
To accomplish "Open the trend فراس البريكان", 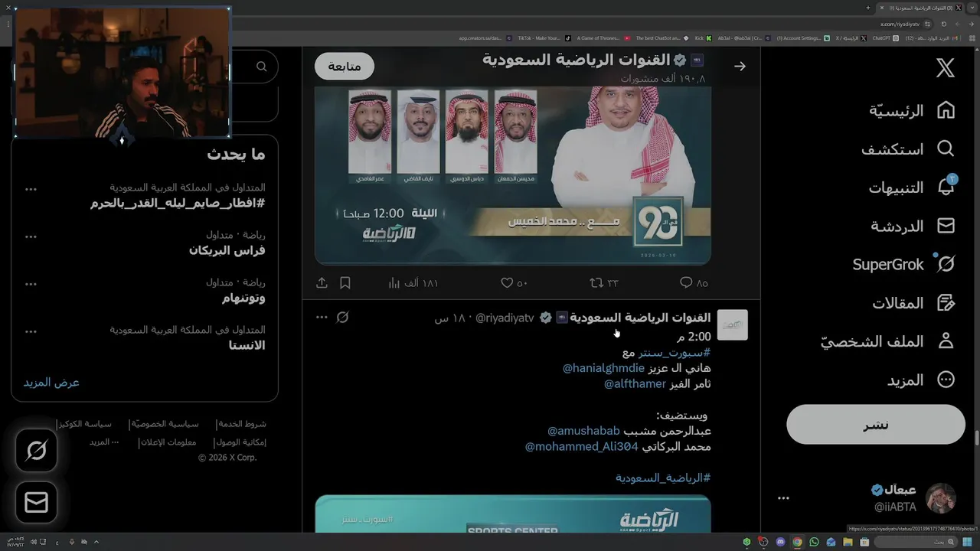I will 227,250.
